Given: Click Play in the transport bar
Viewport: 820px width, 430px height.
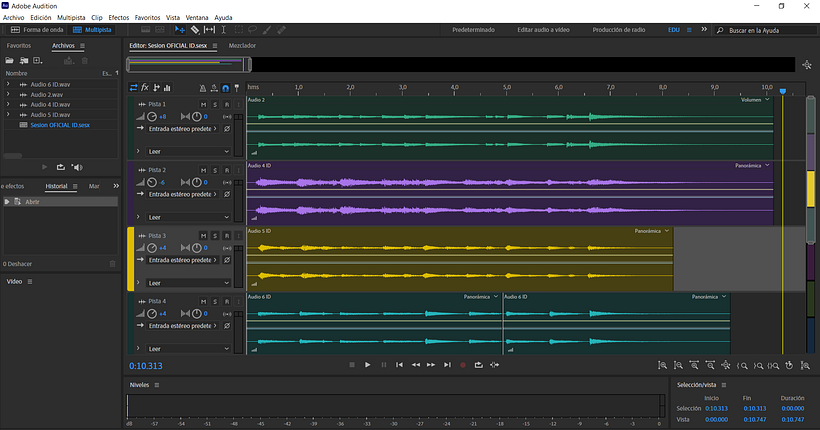Looking at the screenshot, I should pos(368,365).
